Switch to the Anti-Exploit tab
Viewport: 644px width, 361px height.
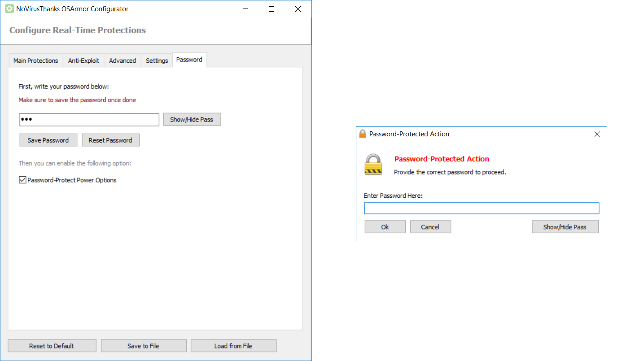tap(83, 61)
